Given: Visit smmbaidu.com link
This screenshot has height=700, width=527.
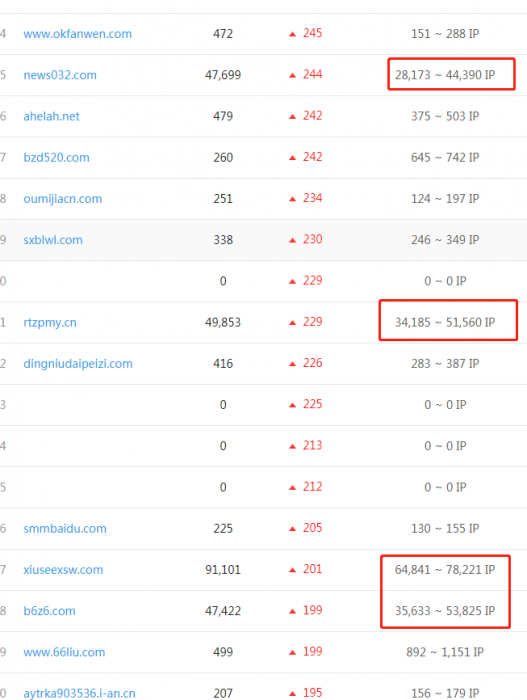Looking at the screenshot, I should point(65,529).
